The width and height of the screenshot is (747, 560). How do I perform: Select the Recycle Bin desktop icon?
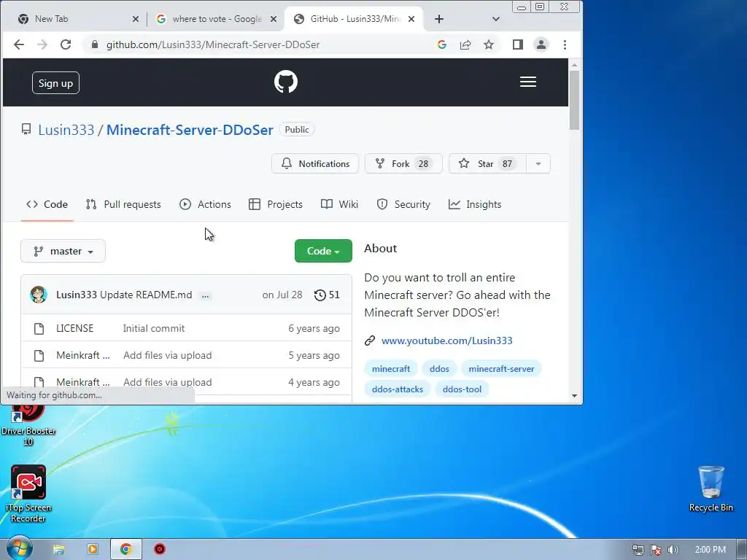(711, 489)
